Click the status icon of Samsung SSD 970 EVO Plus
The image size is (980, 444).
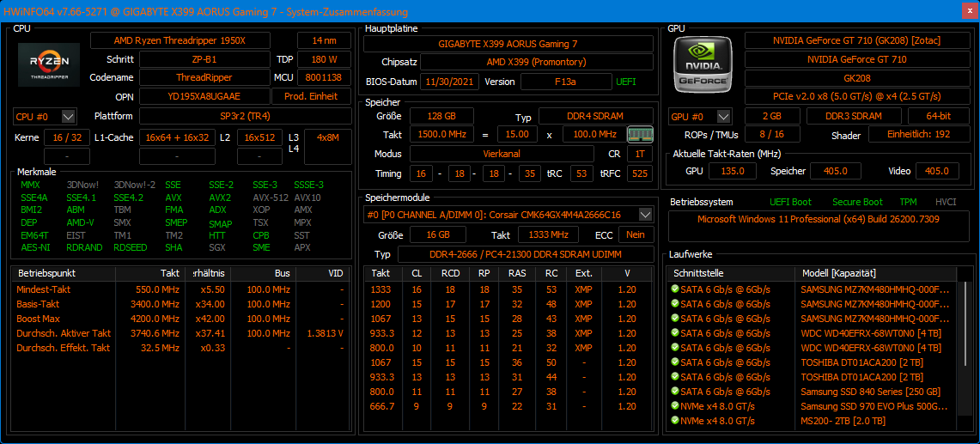point(675,406)
